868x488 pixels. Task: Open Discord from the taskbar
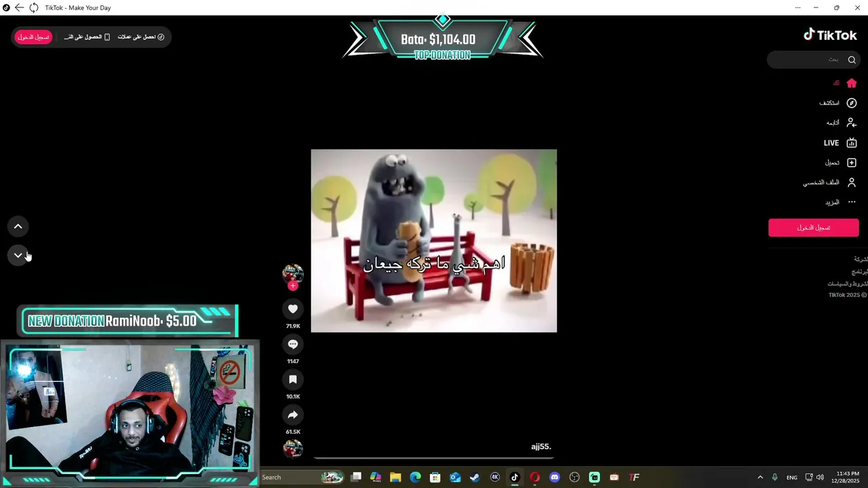[x=555, y=477]
